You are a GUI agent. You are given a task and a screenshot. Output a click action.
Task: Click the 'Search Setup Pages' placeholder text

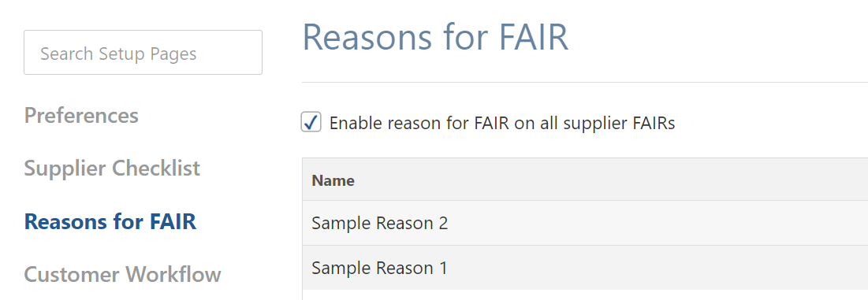coord(118,54)
